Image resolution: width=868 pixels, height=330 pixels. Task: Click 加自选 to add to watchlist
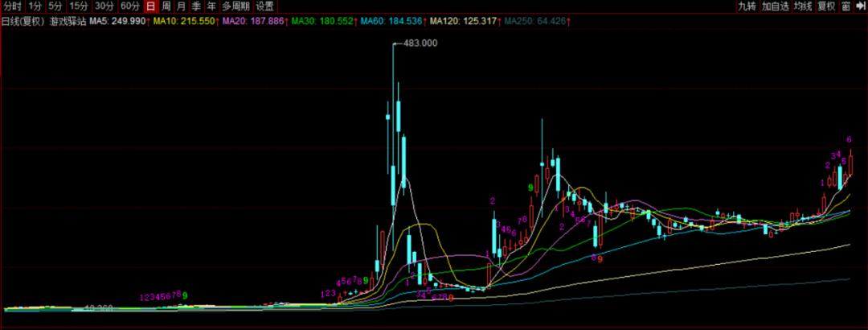(x=775, y=6)
